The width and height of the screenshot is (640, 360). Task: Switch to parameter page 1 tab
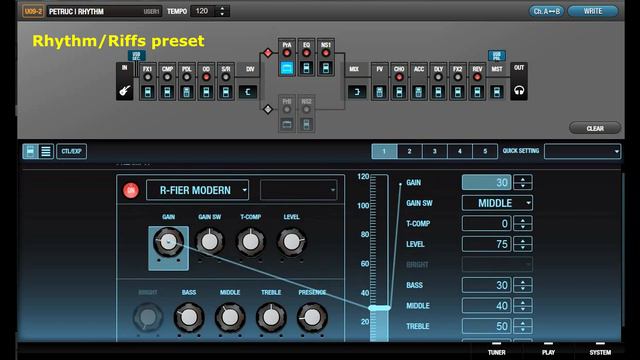(x=384, y=151)
